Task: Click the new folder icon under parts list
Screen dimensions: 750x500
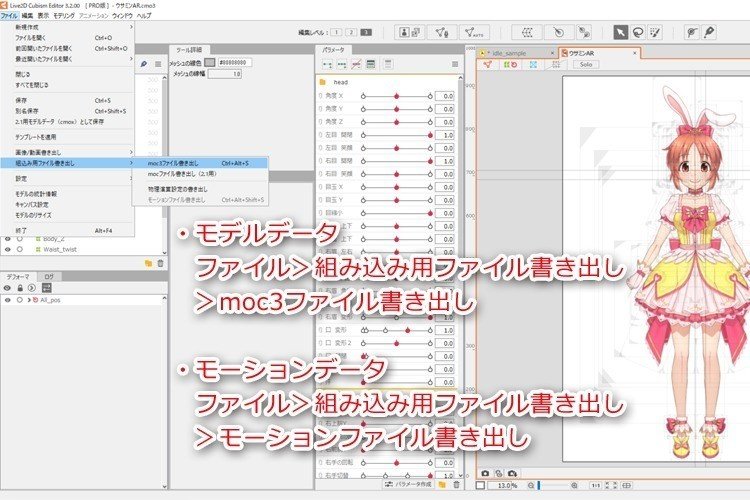Action: coord(148,263)
